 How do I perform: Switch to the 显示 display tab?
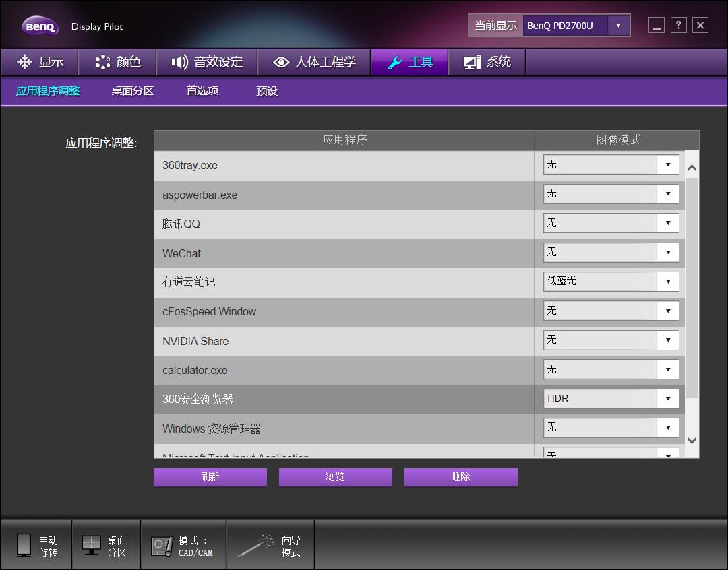click(40, 62)
